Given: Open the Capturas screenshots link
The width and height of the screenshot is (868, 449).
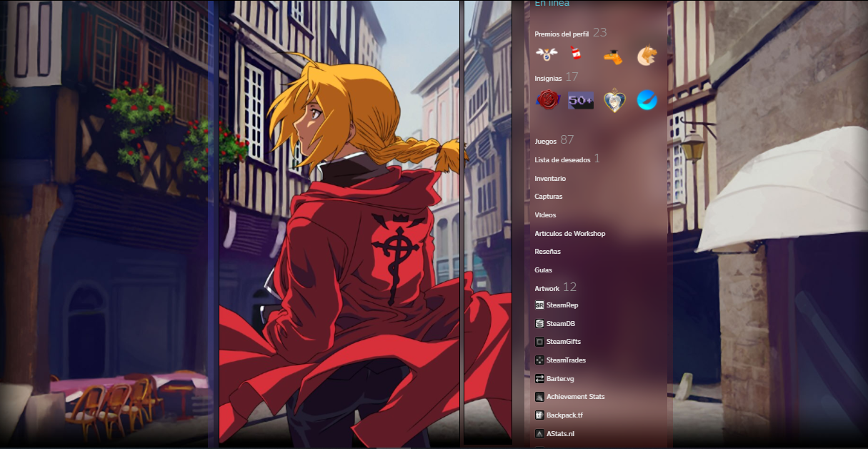Looking at the screenshot, I should [549, 196].
